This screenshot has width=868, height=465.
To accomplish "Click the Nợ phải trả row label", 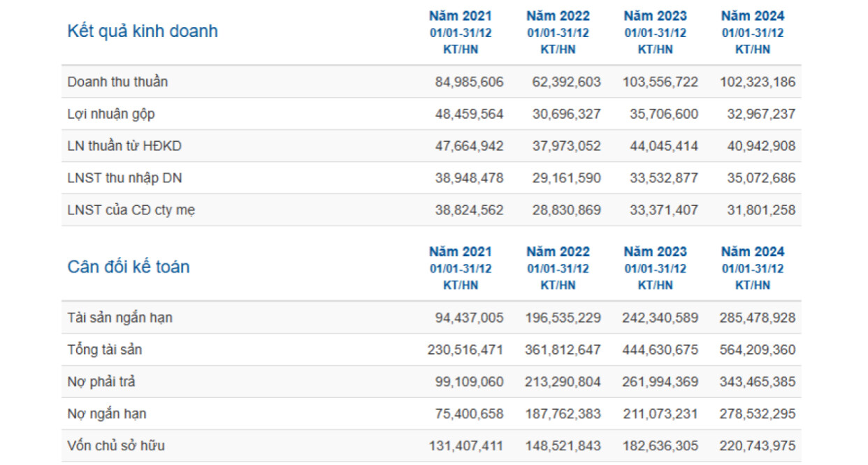I will (101, 382).
